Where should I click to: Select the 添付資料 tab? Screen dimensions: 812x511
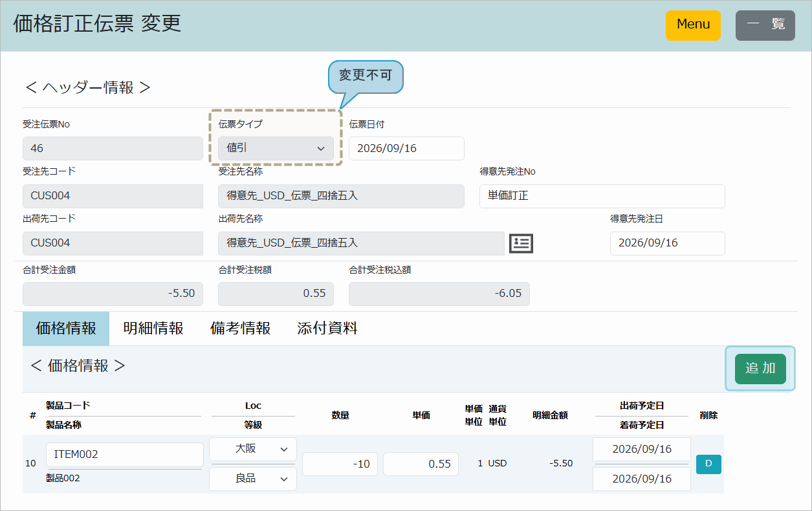pos(327,329)
